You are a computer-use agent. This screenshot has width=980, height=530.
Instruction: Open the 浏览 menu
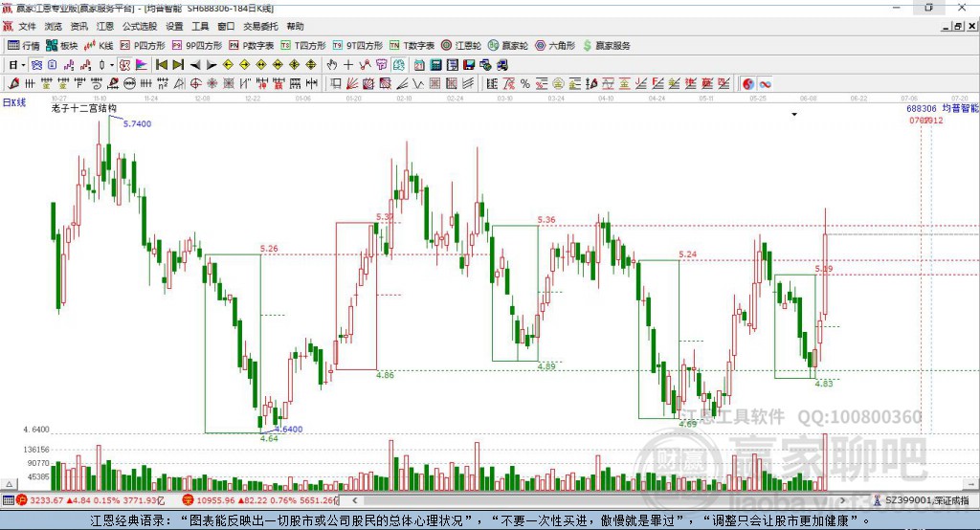point(54,26)
